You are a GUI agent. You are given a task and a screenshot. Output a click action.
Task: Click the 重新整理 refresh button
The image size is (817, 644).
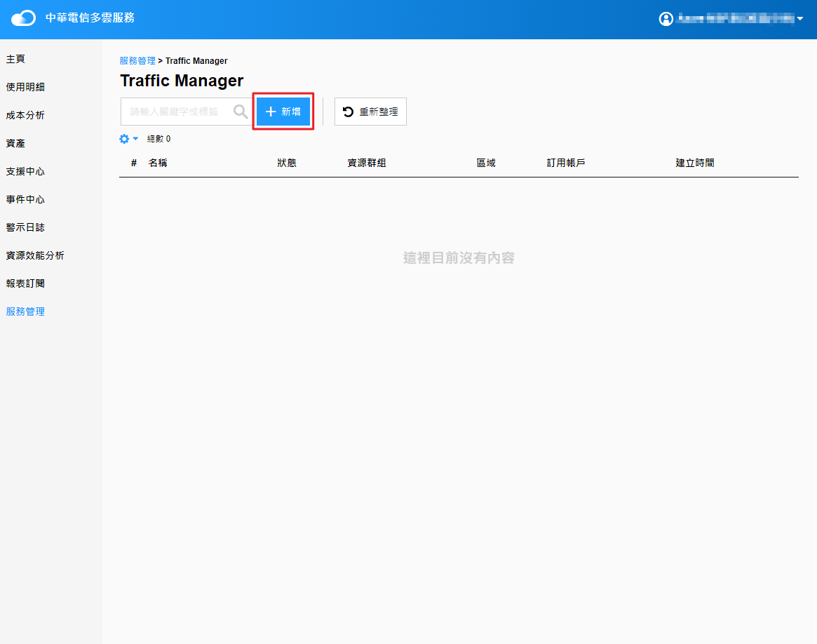click(370, 112)
